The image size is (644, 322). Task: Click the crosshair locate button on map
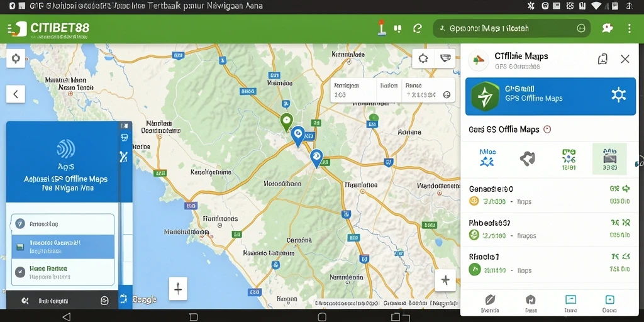coord(423,58)
